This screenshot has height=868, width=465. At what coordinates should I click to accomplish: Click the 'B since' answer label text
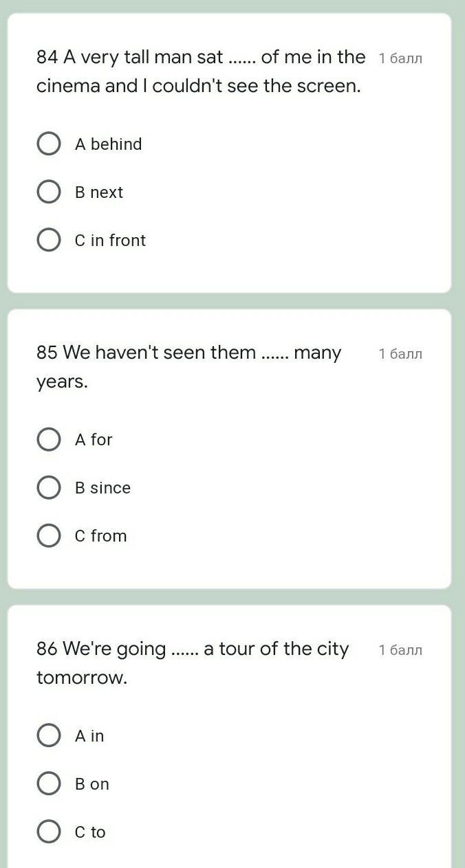click(102, 488)
